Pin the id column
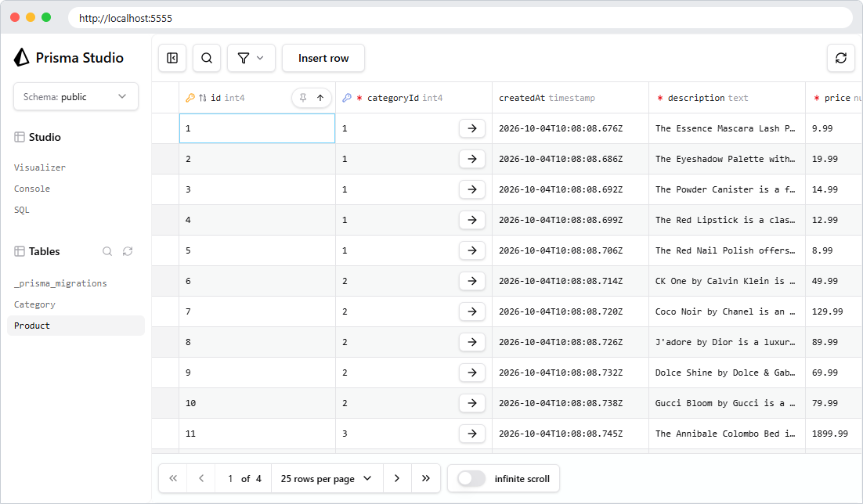This screenshot has height=504, width=863. [x=303, y=98]
